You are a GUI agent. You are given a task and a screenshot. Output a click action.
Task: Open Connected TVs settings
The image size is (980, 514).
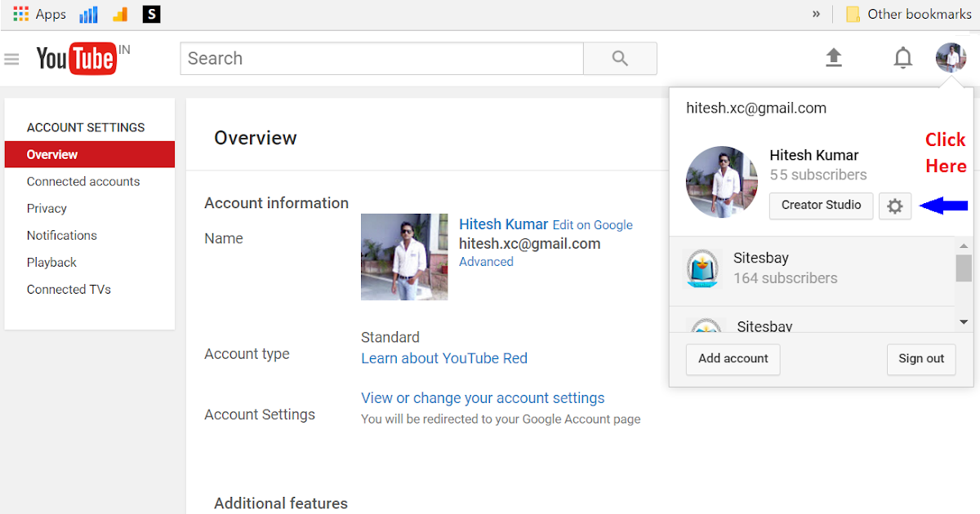pos(69,289)
